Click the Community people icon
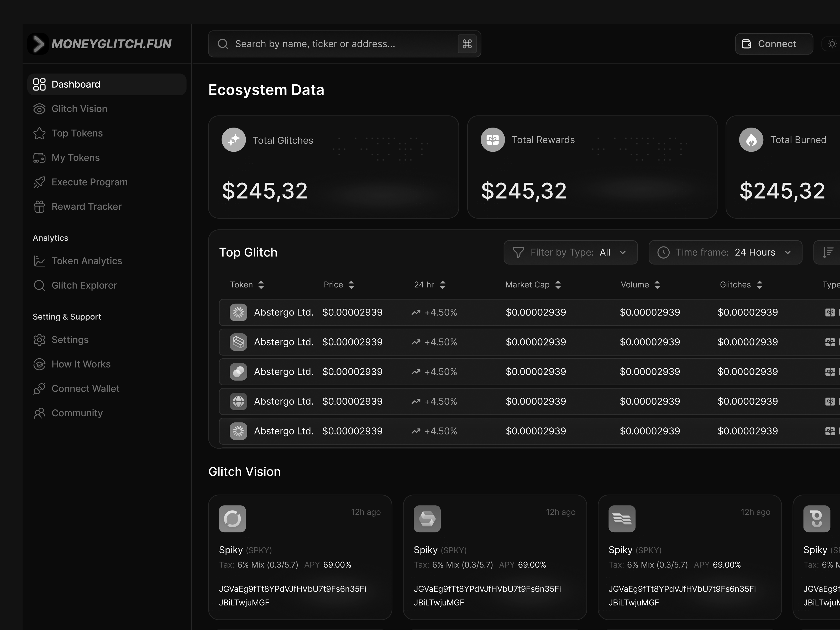 click(39, 413)
